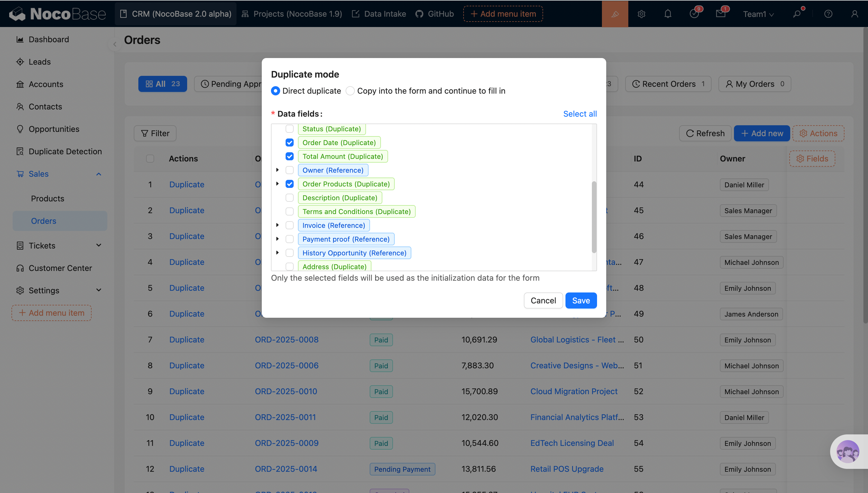Open the help question mark icon
This screenshot has width=868, height=493.
point(828,14)
